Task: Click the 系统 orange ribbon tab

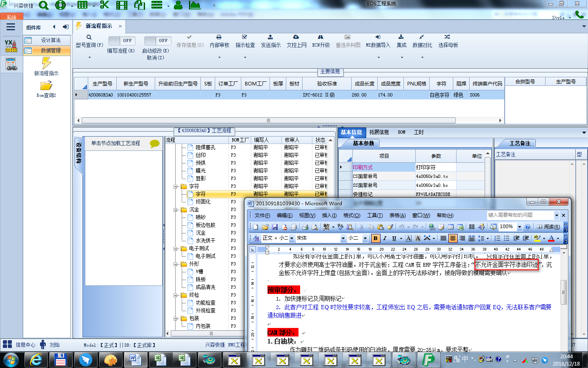Action: point(11,17)
